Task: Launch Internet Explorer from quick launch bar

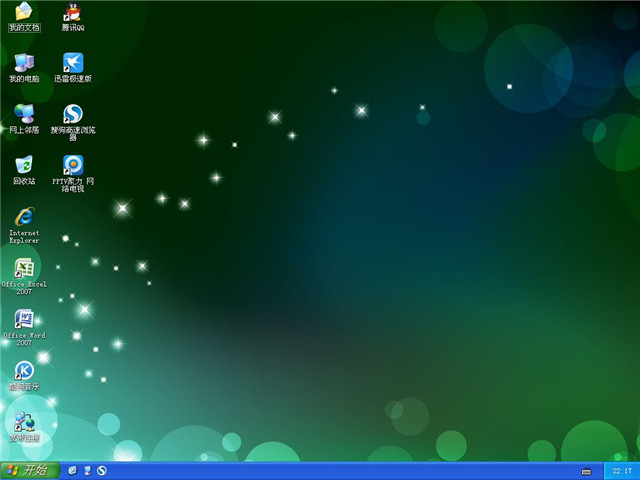Action: [73, 471]
